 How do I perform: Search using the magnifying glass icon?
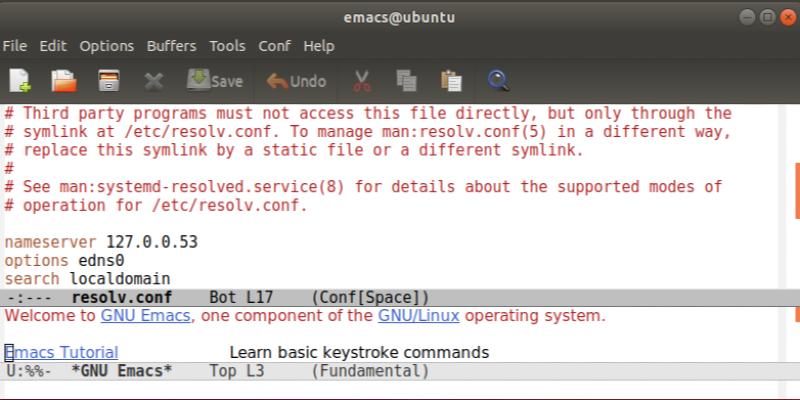point(499,81)
